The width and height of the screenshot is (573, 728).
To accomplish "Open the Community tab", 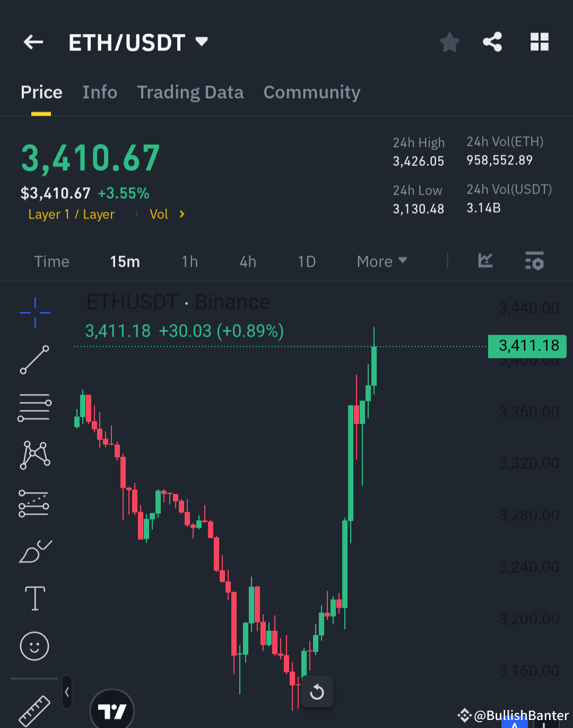I will pyautogui.click(x=311, y=92).
